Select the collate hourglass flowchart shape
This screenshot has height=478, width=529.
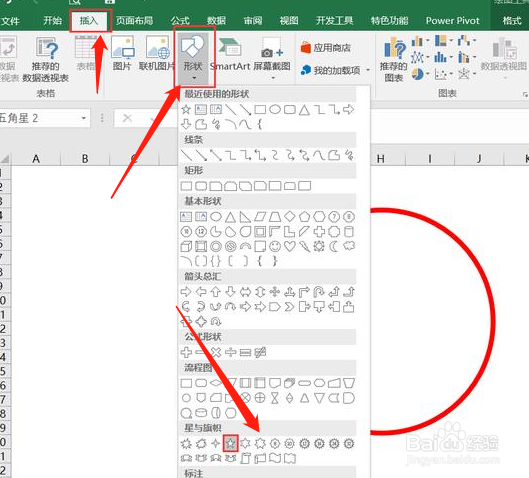pos(275,398)
